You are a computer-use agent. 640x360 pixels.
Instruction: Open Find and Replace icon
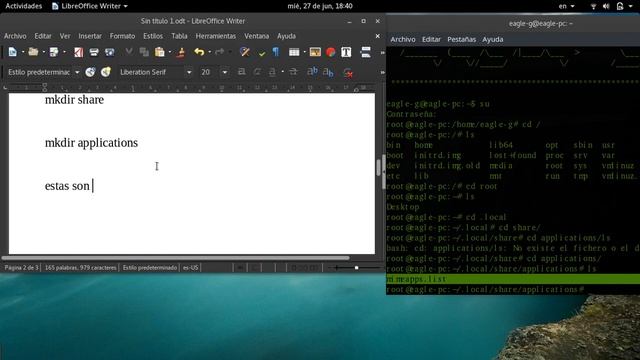click(245, 52)
